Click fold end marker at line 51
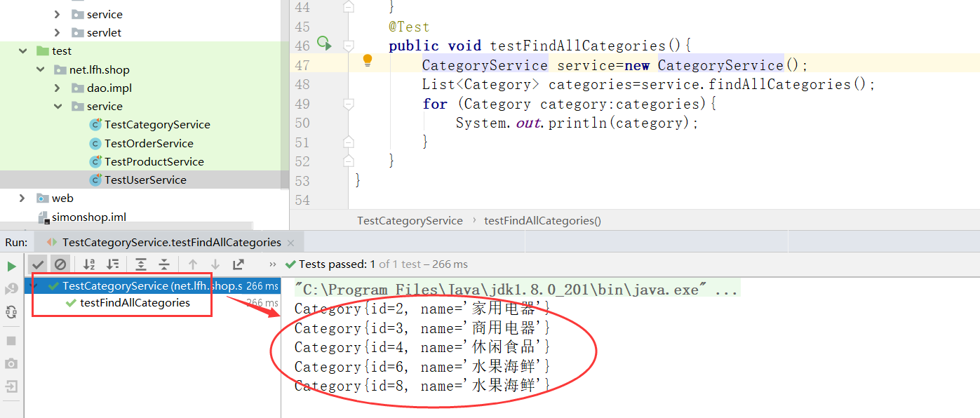This screenshot has width=980, height=418. (349, 142)
